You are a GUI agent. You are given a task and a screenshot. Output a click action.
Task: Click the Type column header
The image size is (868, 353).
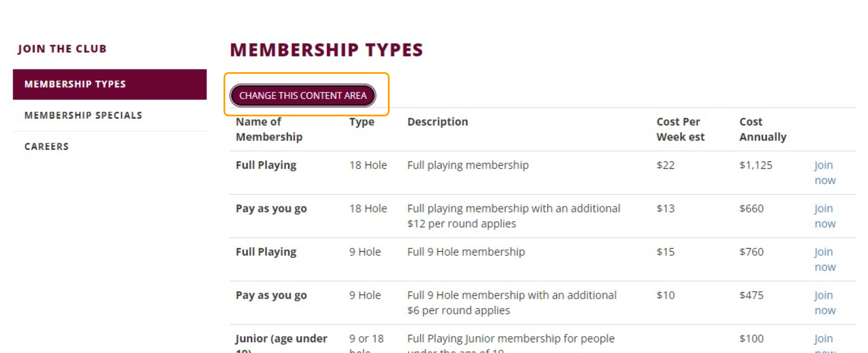point(362,122)
